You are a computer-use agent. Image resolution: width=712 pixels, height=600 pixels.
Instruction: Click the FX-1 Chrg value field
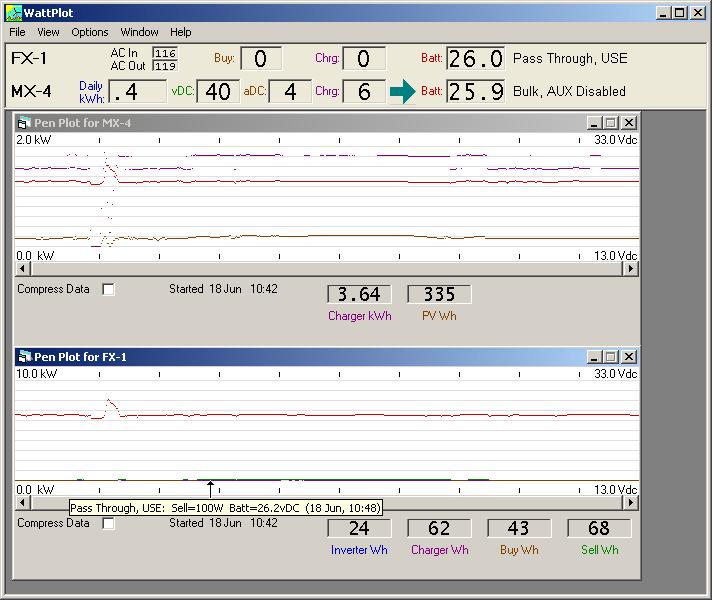364,59
